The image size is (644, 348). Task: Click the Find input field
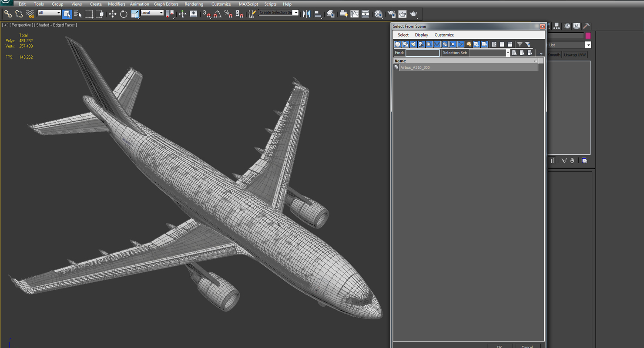click(x=422, y=53)
